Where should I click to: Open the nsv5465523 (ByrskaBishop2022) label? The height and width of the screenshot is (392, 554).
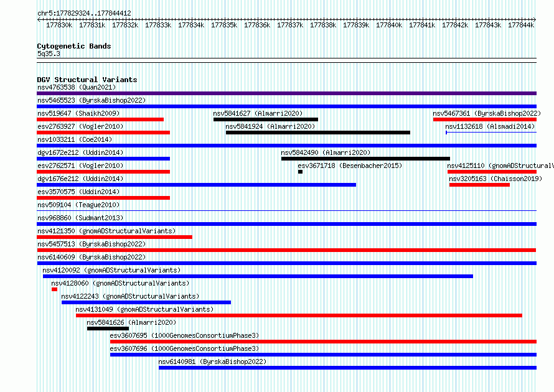[92, 100]
